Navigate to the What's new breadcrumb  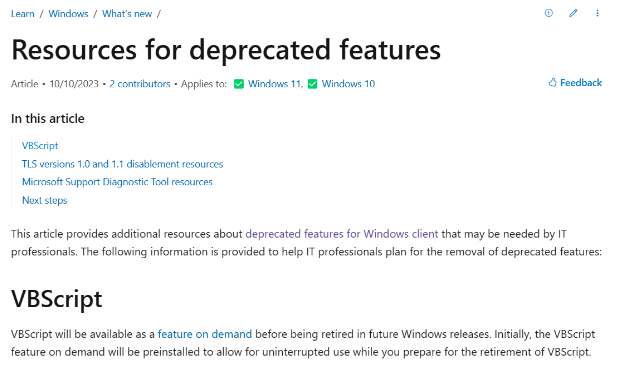click(x=127, y=14)
